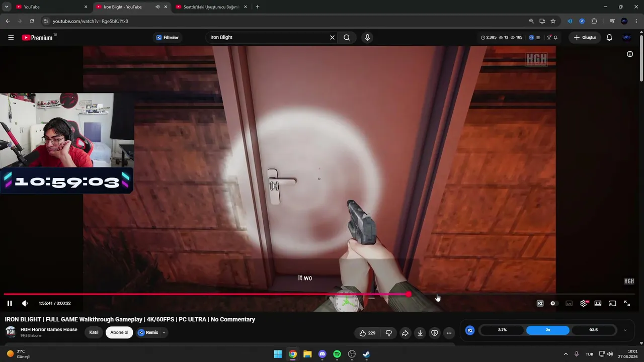Image resolution: width=644 pixels, height=362 pixels.
Task: Select the 2x speed pill
Action: pos(548,330)
